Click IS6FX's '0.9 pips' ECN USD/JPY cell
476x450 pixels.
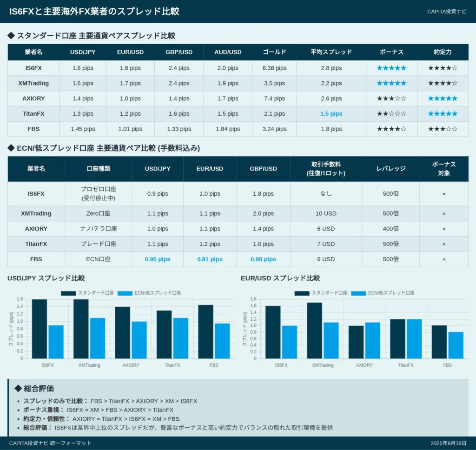tap(158, 194)
